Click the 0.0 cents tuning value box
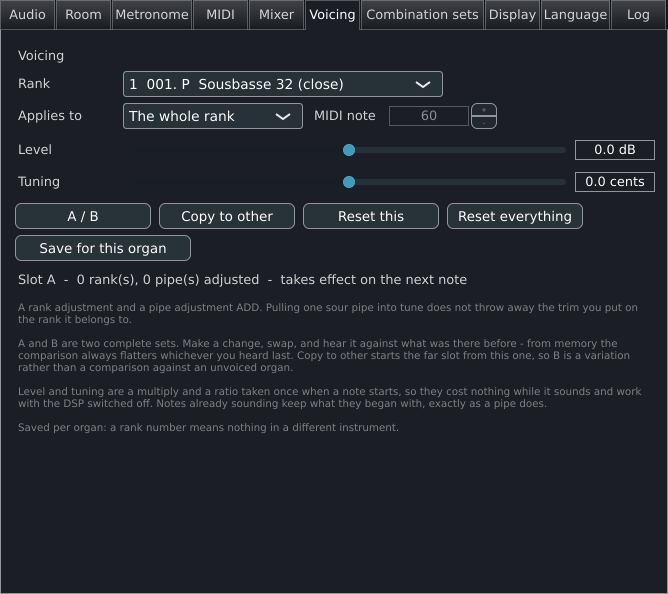The height and width of the screenshot is (594, 668). click(615, 182)
